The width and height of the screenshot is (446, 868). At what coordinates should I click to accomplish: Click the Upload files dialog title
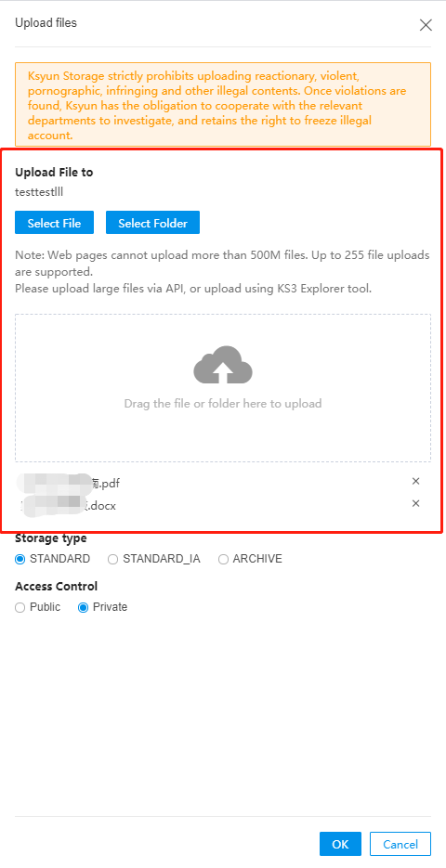click(46, 22)
